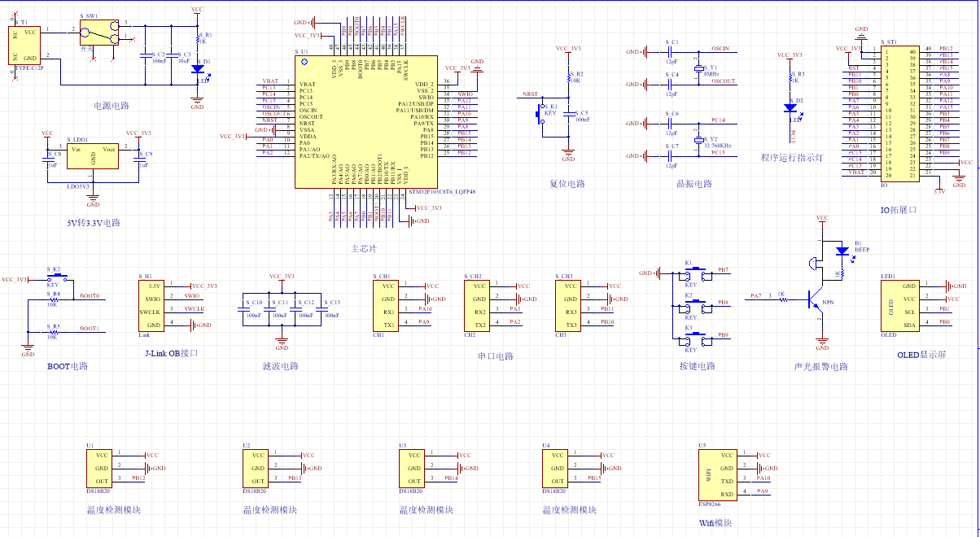Screen dimensions: 980x537
Task: Click the S_R5 10K resistor
Action: tap(53, 331)
